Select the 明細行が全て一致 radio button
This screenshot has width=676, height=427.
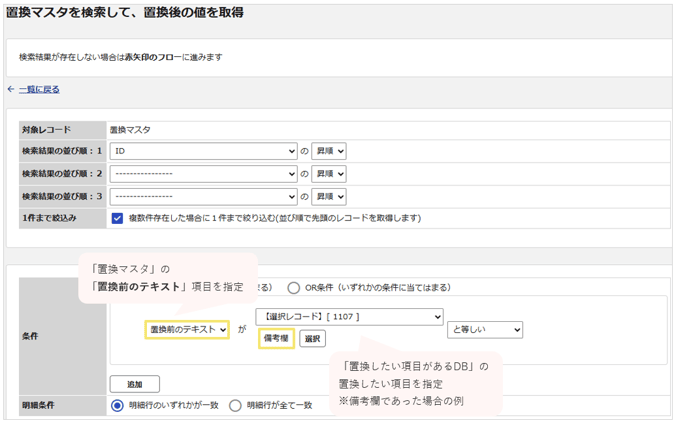point(235,406)
